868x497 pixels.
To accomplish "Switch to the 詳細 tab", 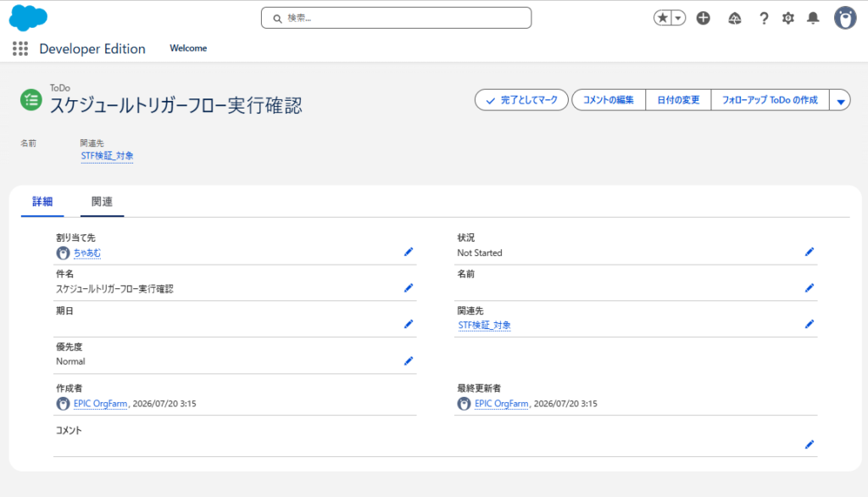I will 42,202.
